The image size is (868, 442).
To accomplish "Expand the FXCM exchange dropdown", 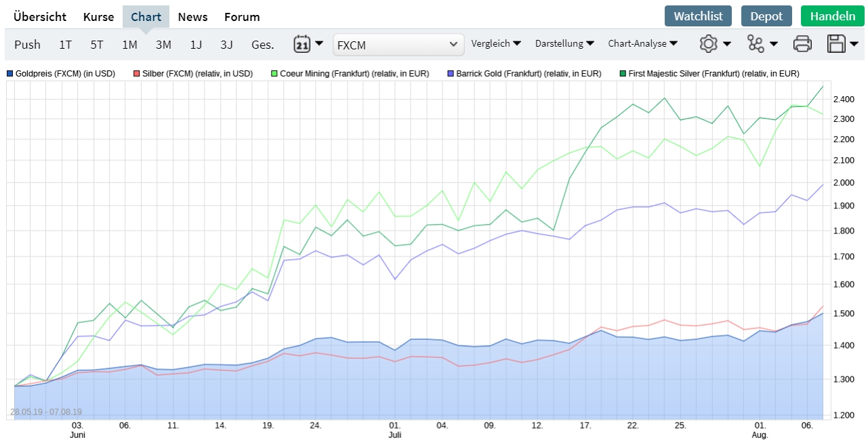I will (398, 45).
